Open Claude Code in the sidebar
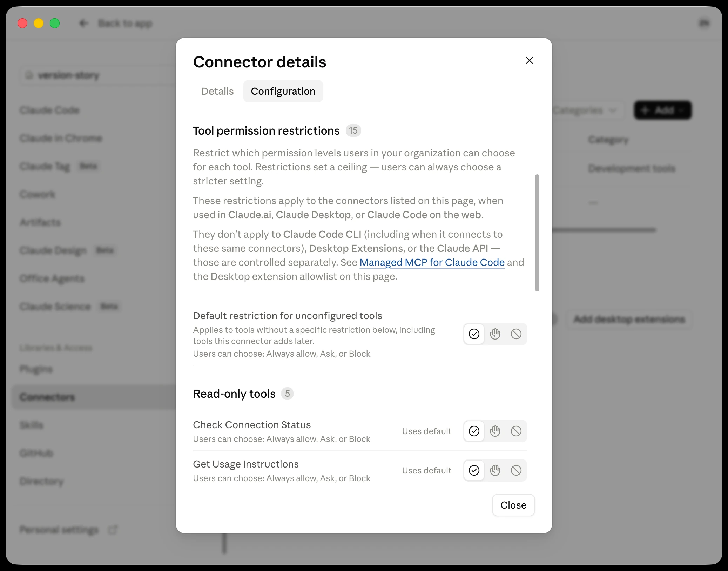 click(49, 110)
